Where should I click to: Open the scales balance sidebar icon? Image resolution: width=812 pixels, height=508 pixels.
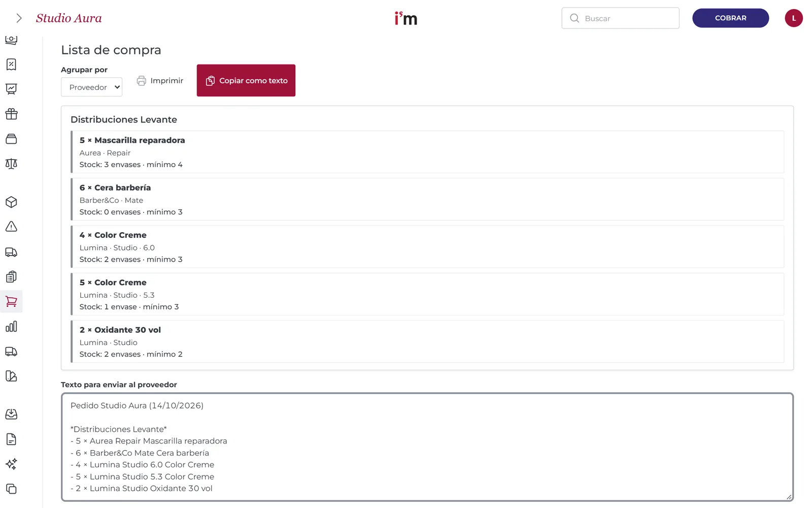[11, 164]
